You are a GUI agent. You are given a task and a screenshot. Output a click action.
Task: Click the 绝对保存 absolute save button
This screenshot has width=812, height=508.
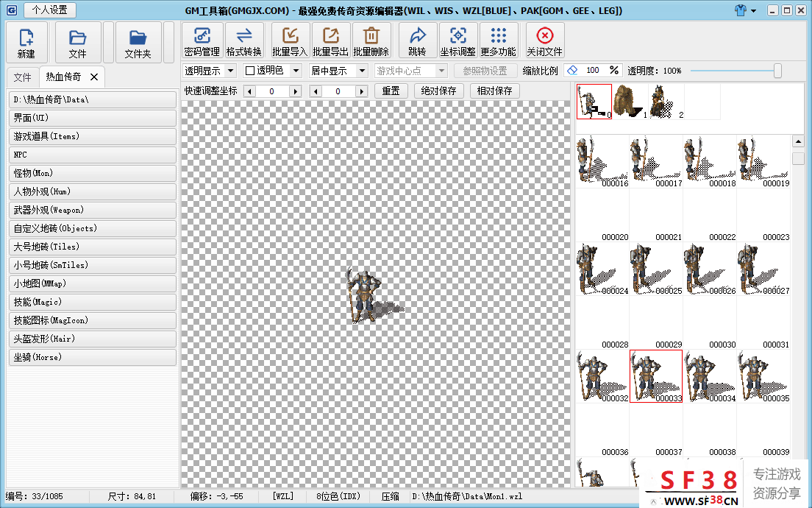pyautogui.click(x=438, y=91)
